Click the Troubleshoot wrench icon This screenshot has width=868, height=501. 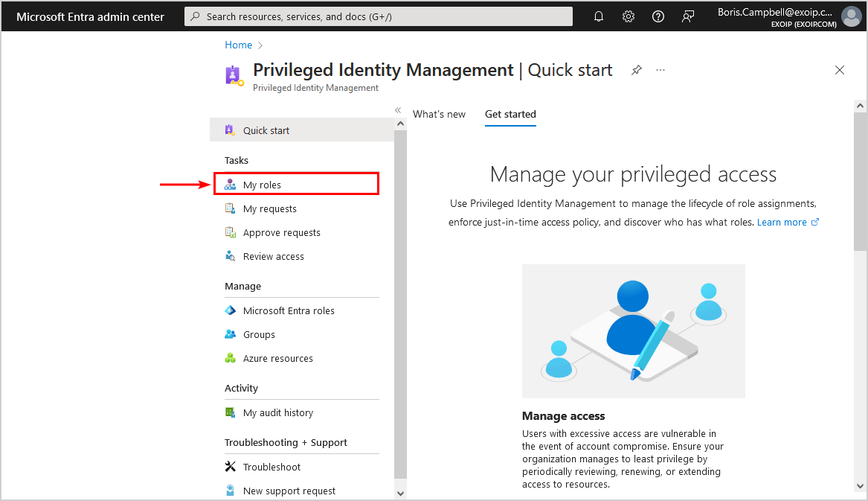point(231,467)
